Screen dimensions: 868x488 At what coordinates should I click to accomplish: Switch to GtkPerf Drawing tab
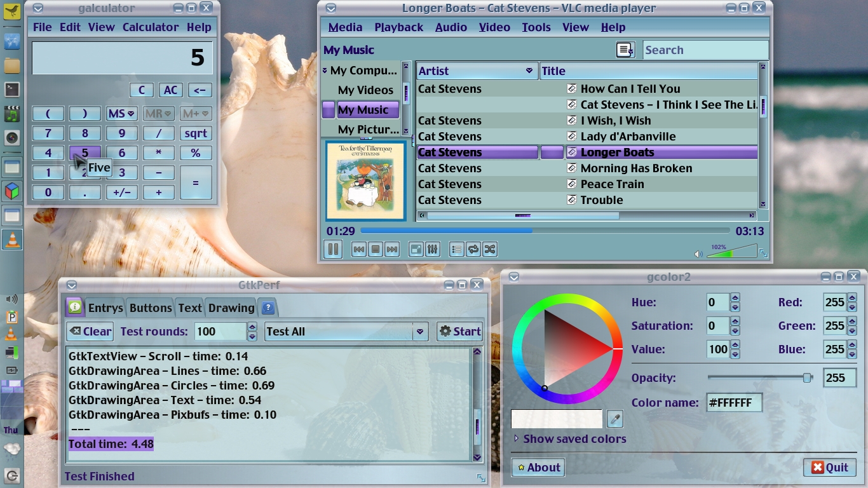point(231,308)
